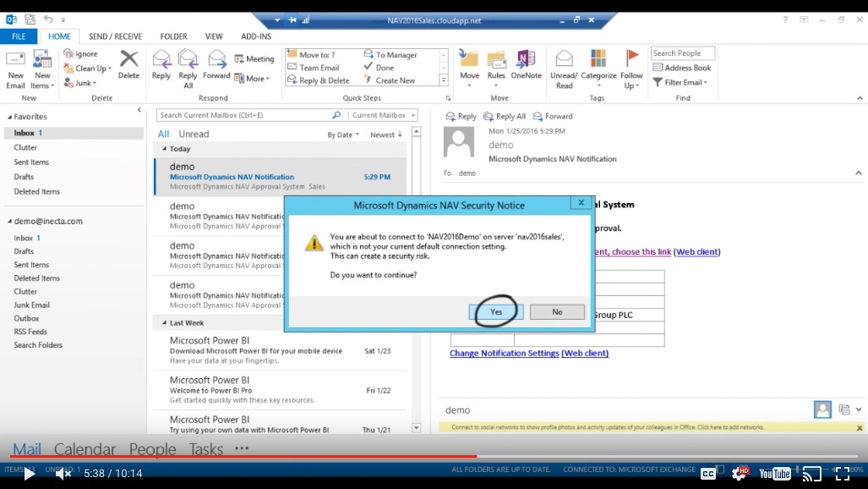Screen dimensions: 868x489
Task: Select the Done quick step
Action: [x=379, y=68]
